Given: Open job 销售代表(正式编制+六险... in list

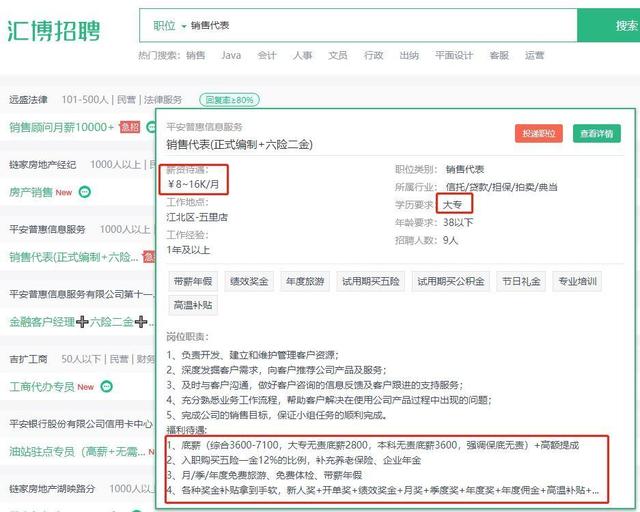Looking at the screenshot, I should tap(73, 257).
